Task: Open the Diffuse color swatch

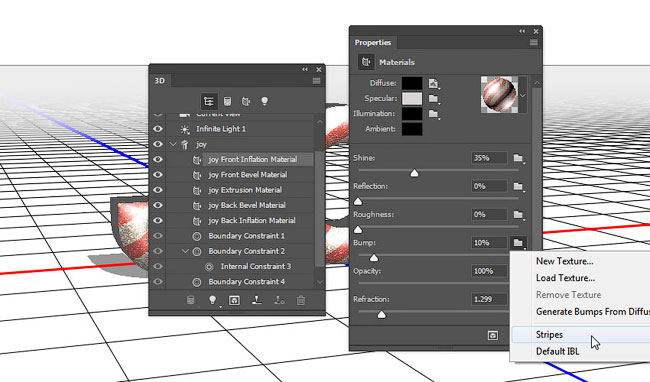Action: 412,83
